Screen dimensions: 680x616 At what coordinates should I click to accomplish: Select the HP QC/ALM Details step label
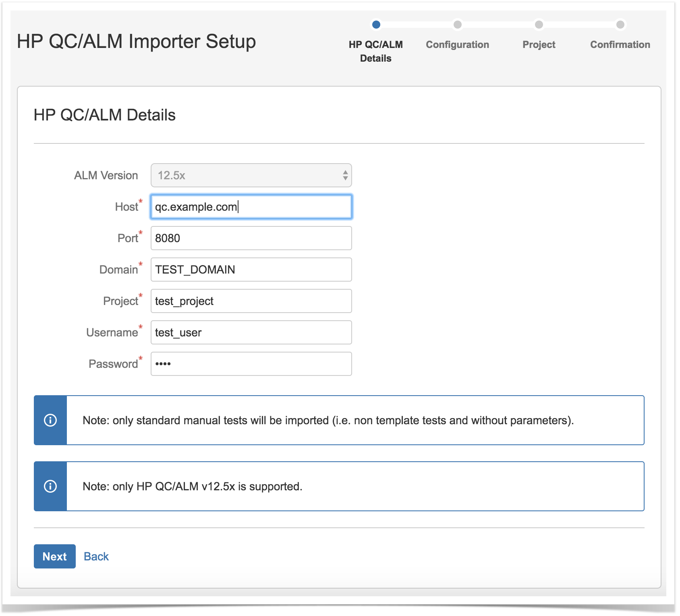click(376, 51)
